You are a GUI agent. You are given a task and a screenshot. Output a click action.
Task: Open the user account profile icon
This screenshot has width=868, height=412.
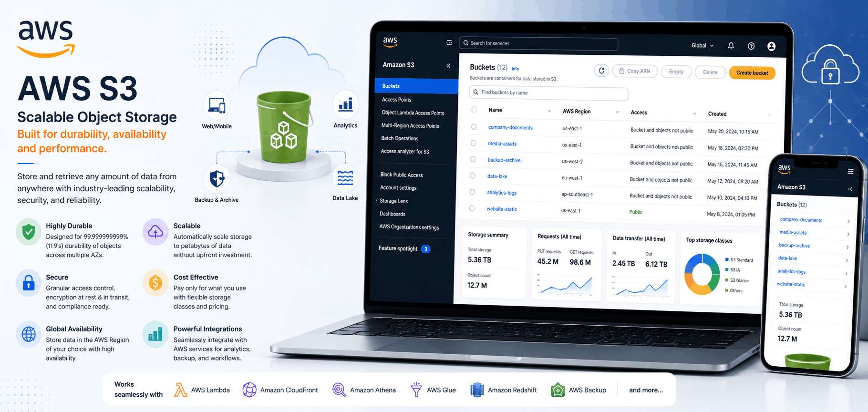[771, 46]
